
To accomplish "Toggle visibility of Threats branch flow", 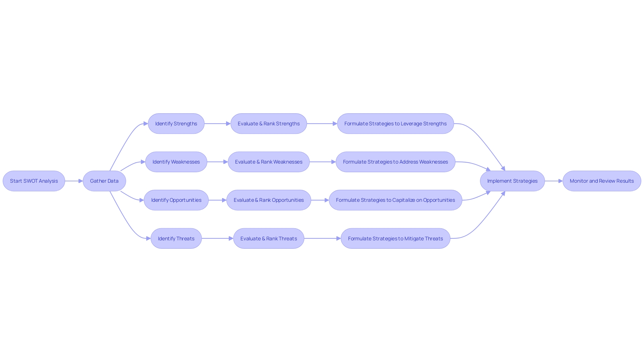I will [176, 238].
